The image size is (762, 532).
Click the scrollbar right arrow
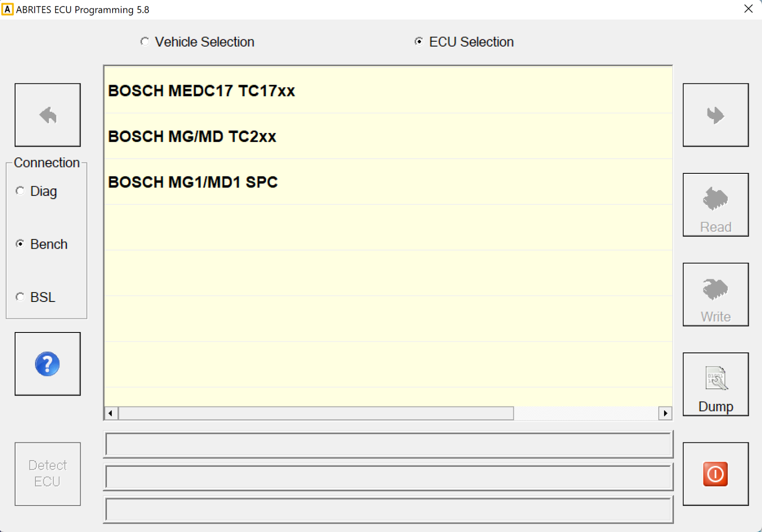665,413
